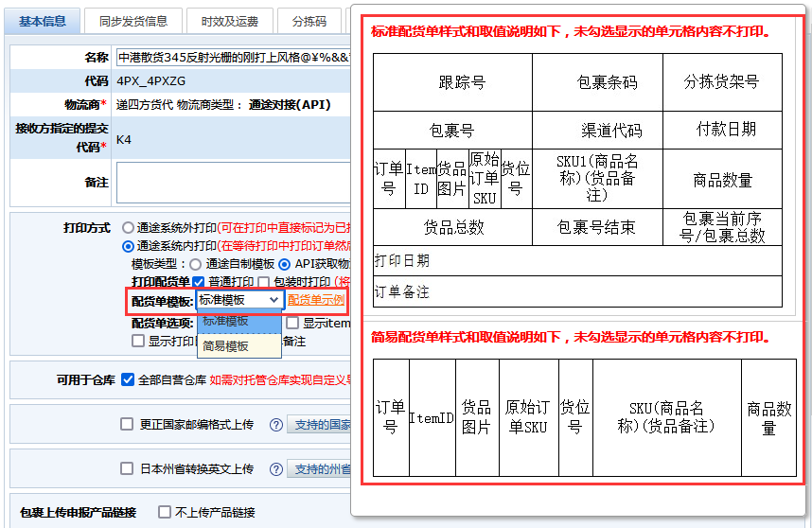Click ItemID cell in simple template
The width and height of the screenshot is (812, 528).
point(432,417)
